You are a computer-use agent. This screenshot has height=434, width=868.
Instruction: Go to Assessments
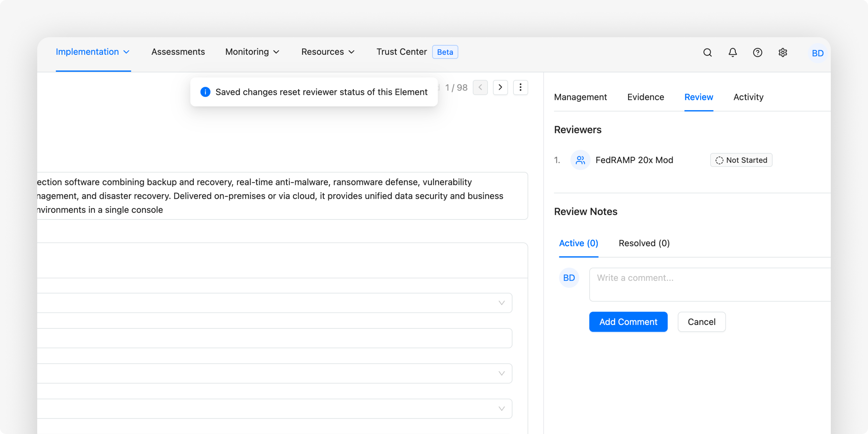178,52
